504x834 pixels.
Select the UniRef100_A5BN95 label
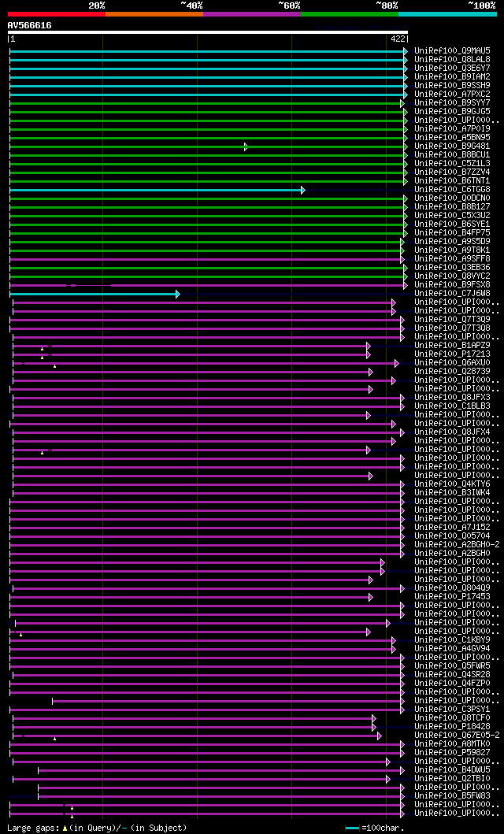tap(453, 137)
